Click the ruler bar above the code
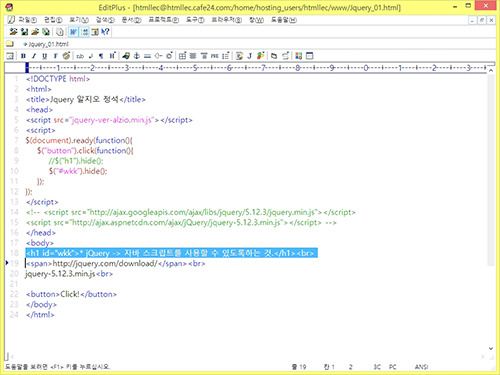Viewport: 500px width, 375px height. click(x=257, y=68)
